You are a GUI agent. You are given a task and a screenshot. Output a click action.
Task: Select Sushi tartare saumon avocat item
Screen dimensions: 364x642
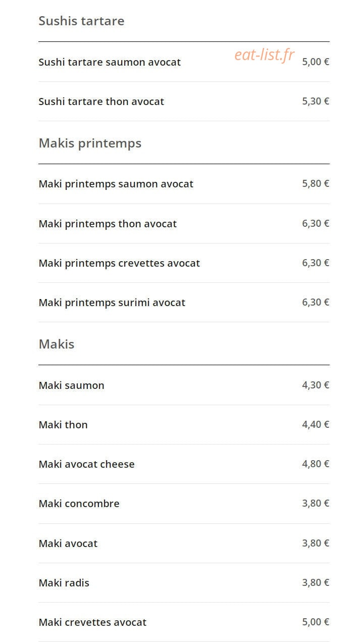(x=184, y=62)
